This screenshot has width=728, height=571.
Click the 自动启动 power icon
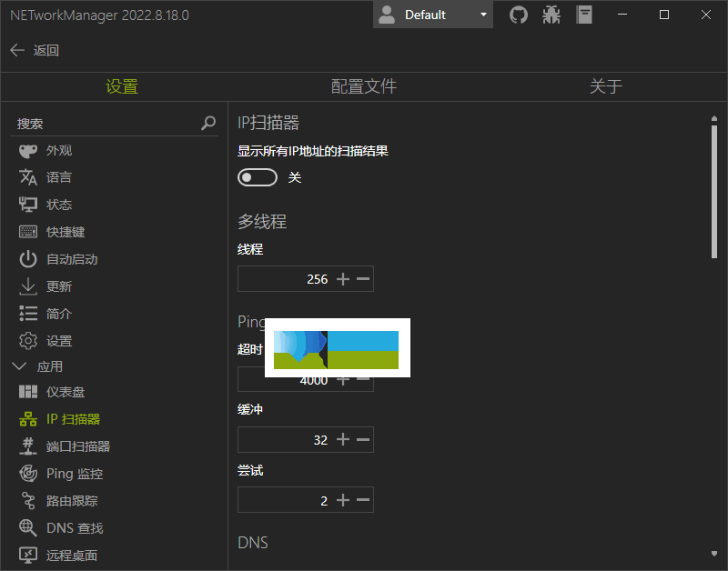pyautogui.click(x=28, y=259)
